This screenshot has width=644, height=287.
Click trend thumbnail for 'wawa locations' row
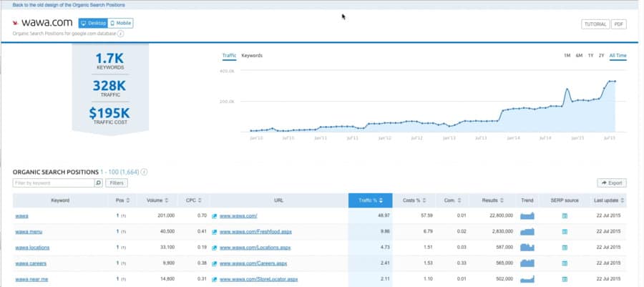pos(527,248)
